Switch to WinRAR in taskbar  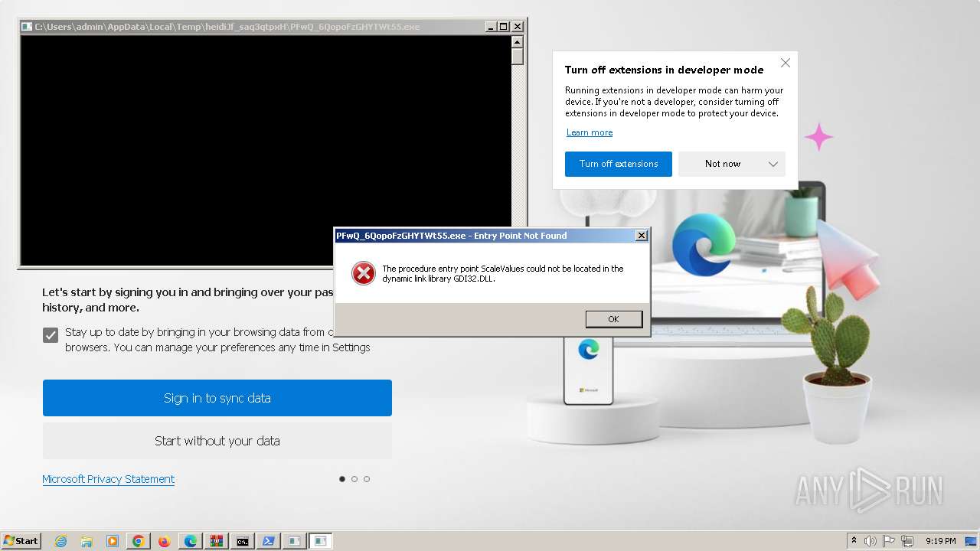[216, 541]
